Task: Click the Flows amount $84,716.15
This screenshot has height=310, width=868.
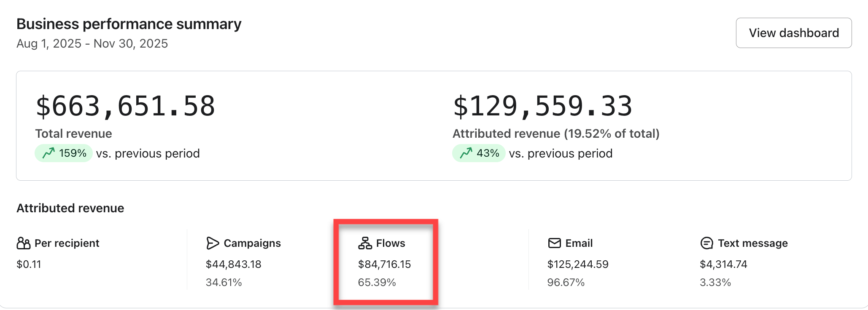Action: point(384,264)
